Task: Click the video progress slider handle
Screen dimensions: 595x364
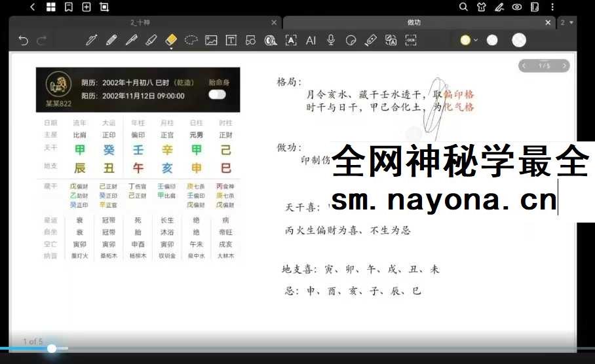Action: pos(52,348)
